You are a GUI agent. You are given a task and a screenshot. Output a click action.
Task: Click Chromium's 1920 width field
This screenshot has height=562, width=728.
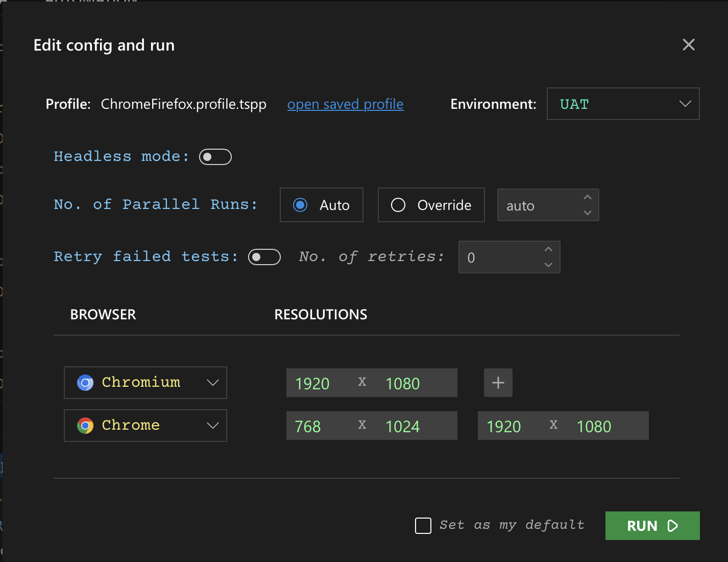pyautogui.click(x=312, y=383)
